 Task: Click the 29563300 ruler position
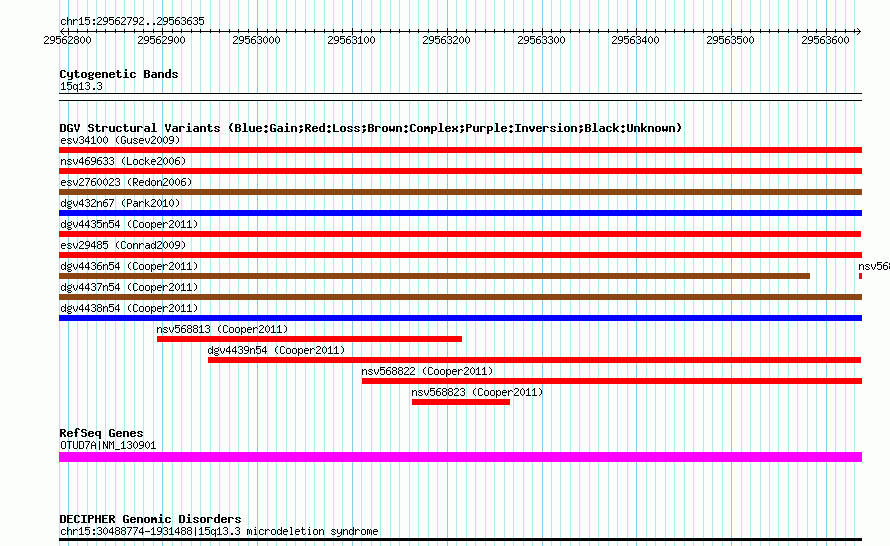pyautogui.click(x=541, y=40)
